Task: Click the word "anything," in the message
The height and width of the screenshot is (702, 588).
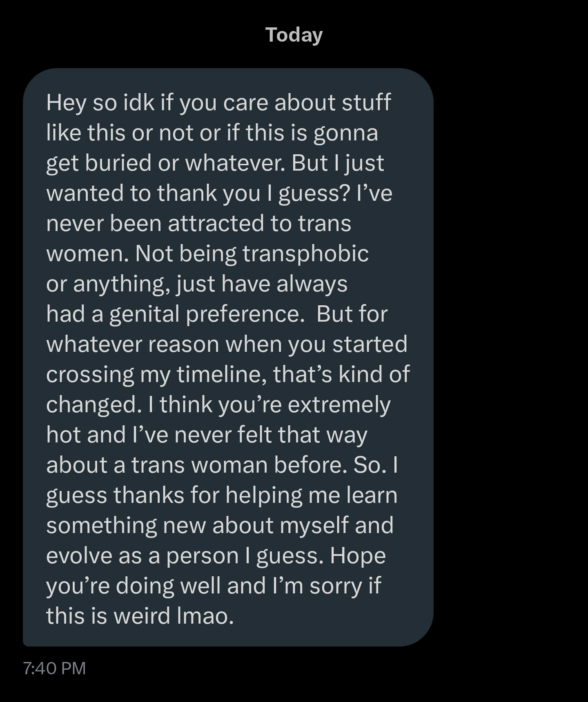Action: (x=122, y=284)
